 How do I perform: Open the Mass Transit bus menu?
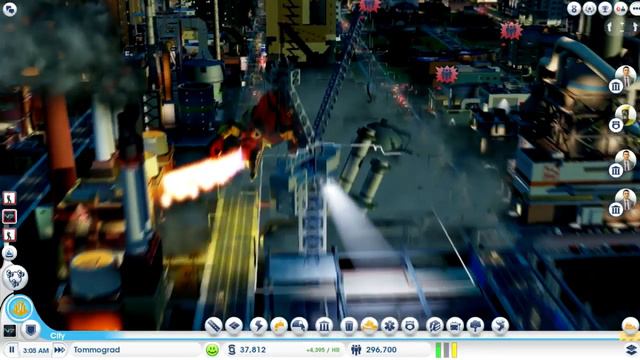(455, 326)
